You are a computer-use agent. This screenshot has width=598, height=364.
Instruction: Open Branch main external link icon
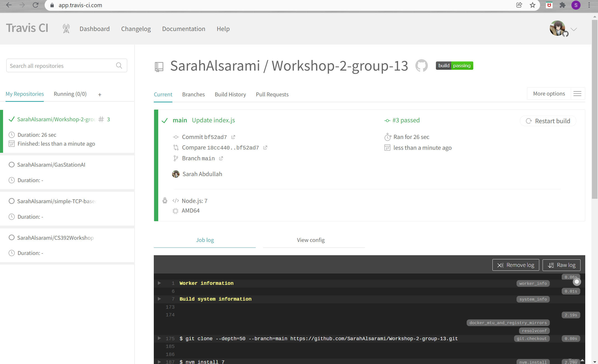tap(221, 158)
